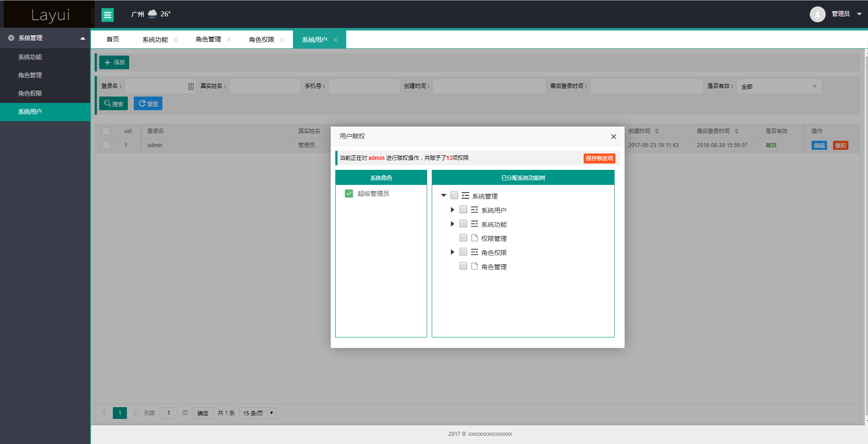This screenshot has height=444, width=868.
Task: Switch to the 角色权限 tab
Action: [x=262, y=40]
